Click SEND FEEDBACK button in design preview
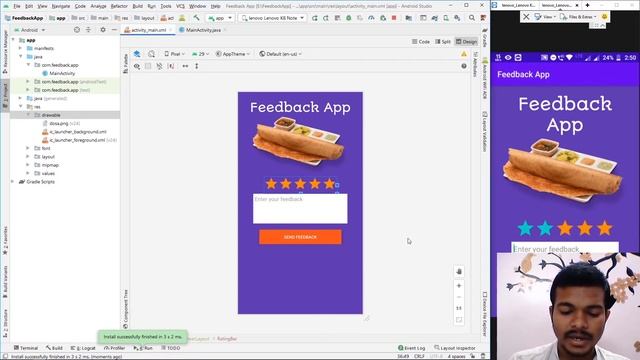The height and width of the screenshot is (360, 640). (x=300, y=237)
